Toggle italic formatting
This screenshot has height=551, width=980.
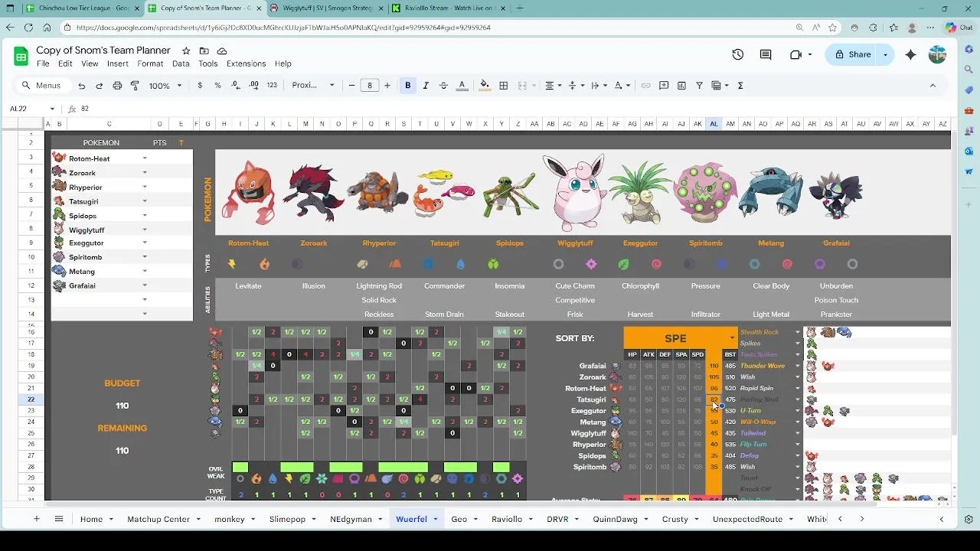[x=426, y=86]
